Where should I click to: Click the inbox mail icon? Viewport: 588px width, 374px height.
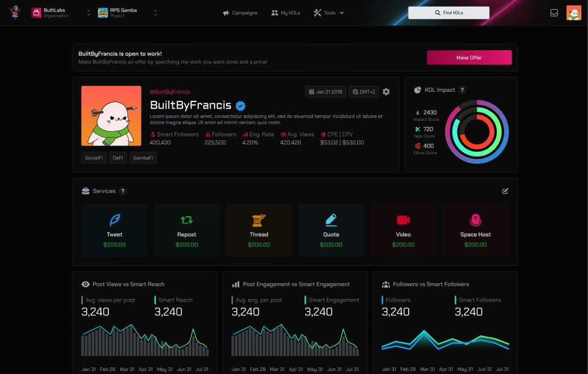554,13
